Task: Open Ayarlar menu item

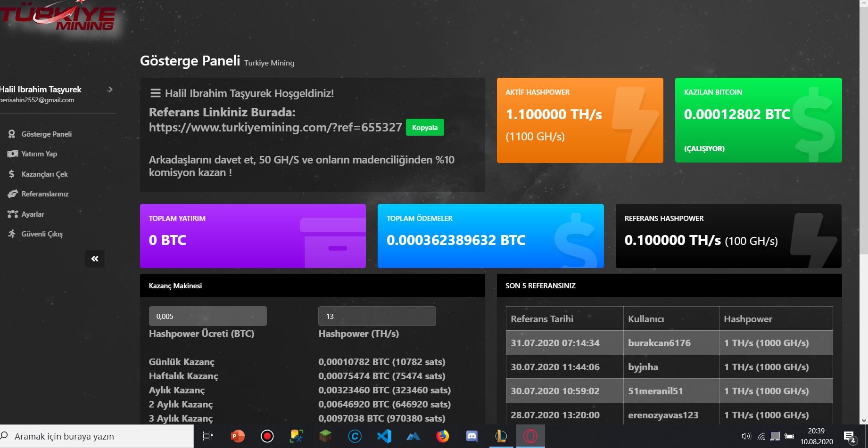Action: click(33, 214)
